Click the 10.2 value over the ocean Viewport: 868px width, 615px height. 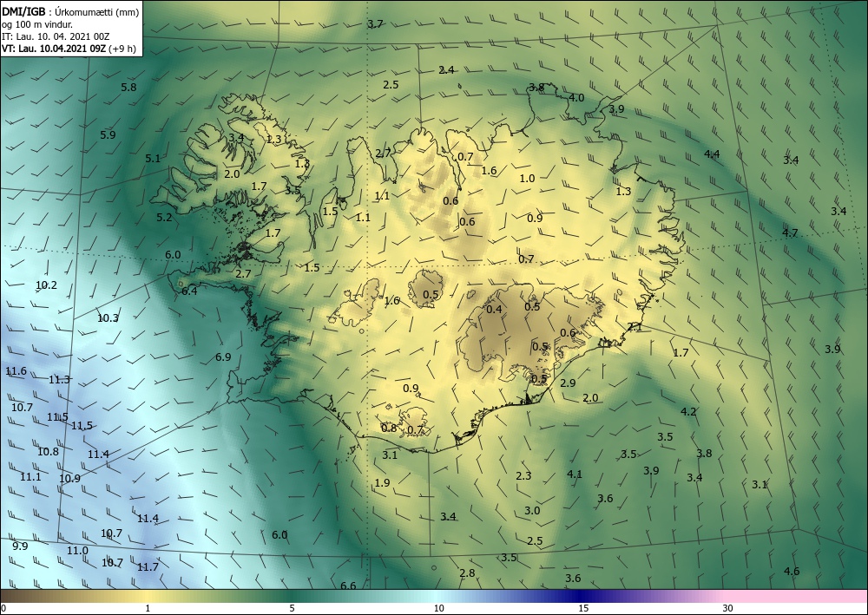coord(46,285)
